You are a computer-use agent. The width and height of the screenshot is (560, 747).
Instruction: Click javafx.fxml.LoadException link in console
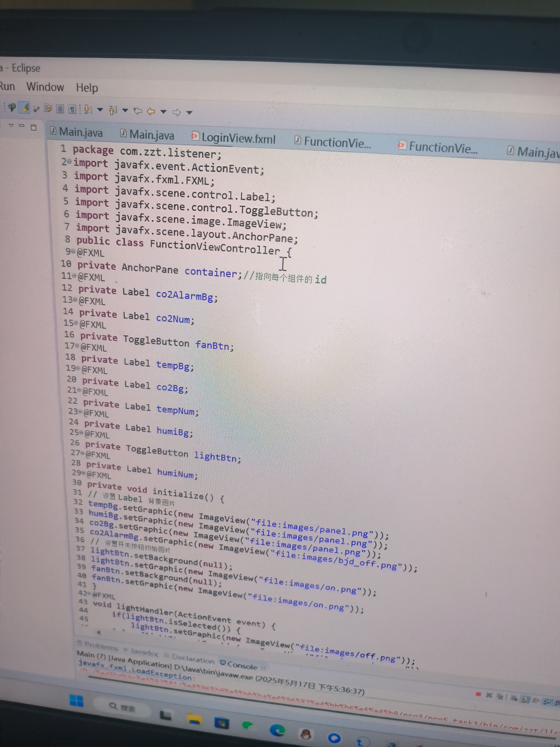[135, 671]
